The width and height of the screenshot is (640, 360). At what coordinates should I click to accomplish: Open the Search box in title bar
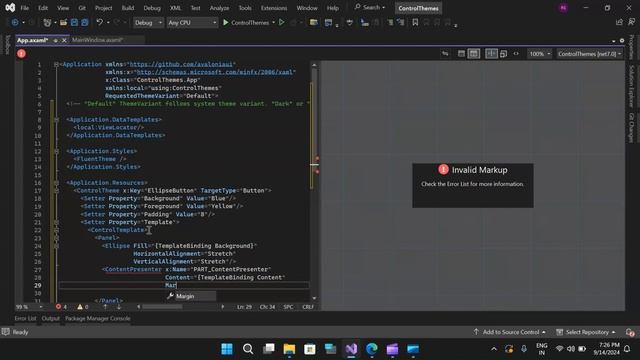370,7
